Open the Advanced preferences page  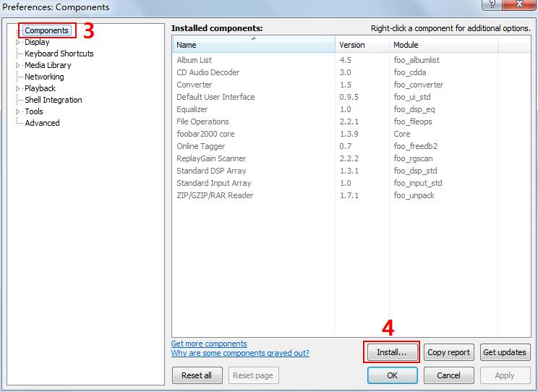pos(42,123)
